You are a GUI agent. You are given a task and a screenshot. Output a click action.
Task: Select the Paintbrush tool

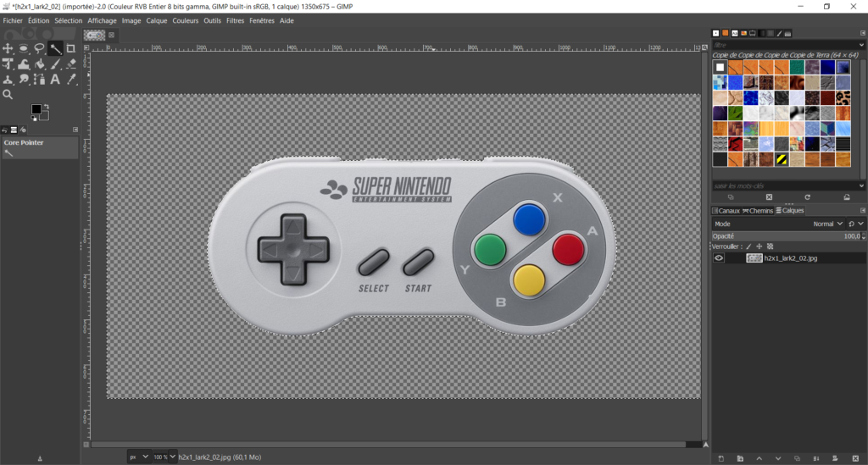click(55, 64)
